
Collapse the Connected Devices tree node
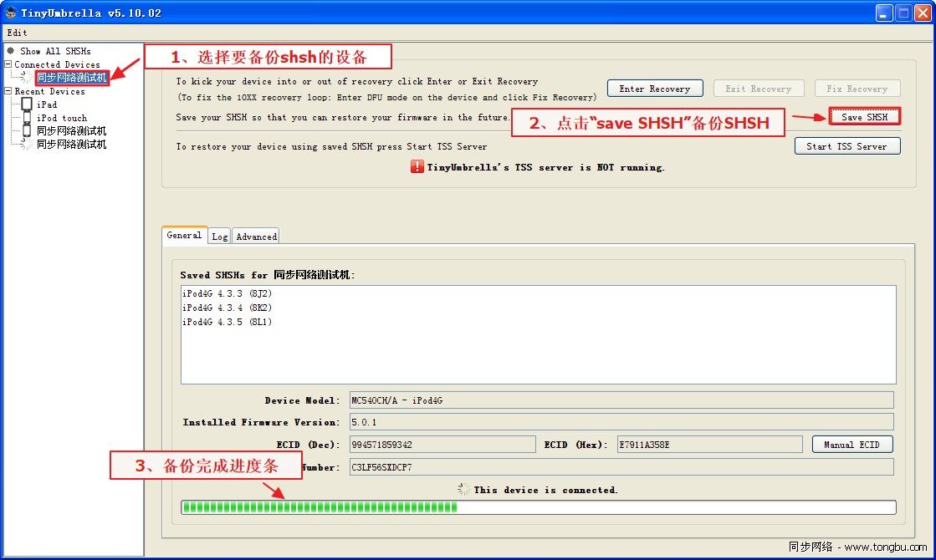8,64
